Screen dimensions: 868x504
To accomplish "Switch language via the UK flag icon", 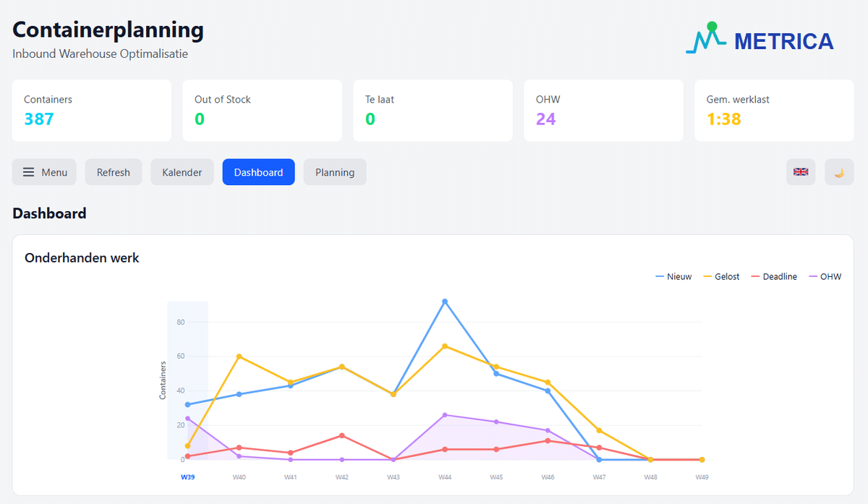I will tap(801, 172).
